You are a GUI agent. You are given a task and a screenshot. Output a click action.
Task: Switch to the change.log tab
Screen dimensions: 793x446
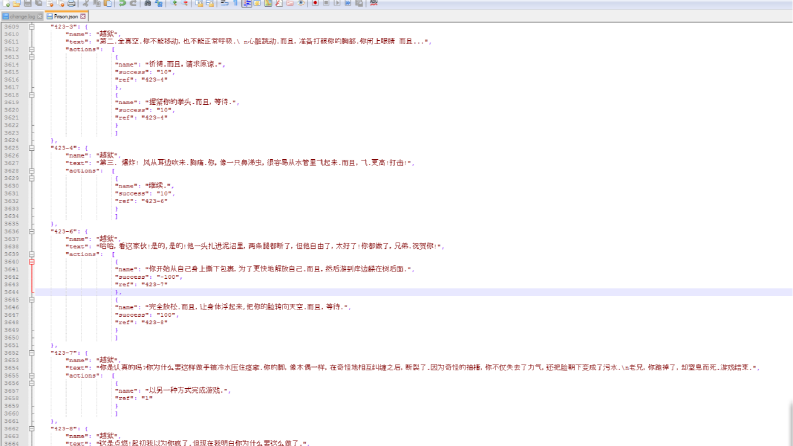tap(22, 17)
